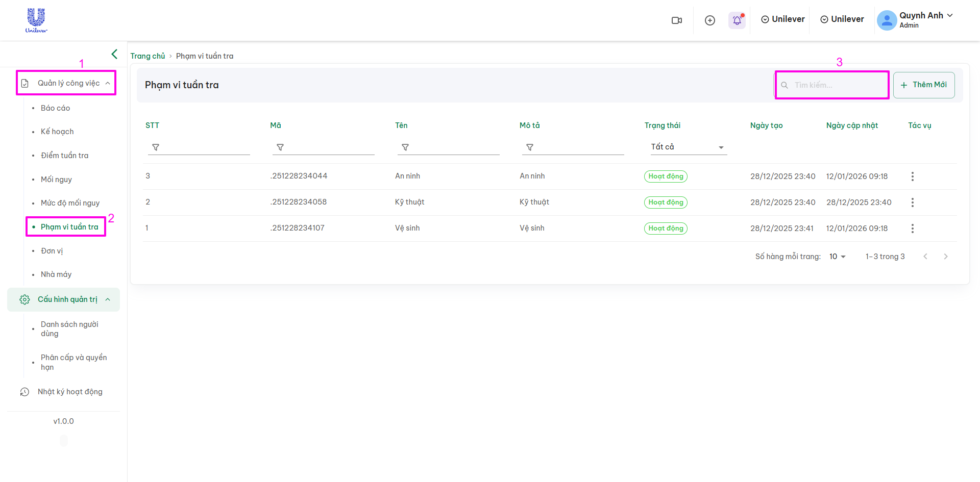
Task: Go to Trang chủ breadcrumb link
Action: [x=148, y=56]
